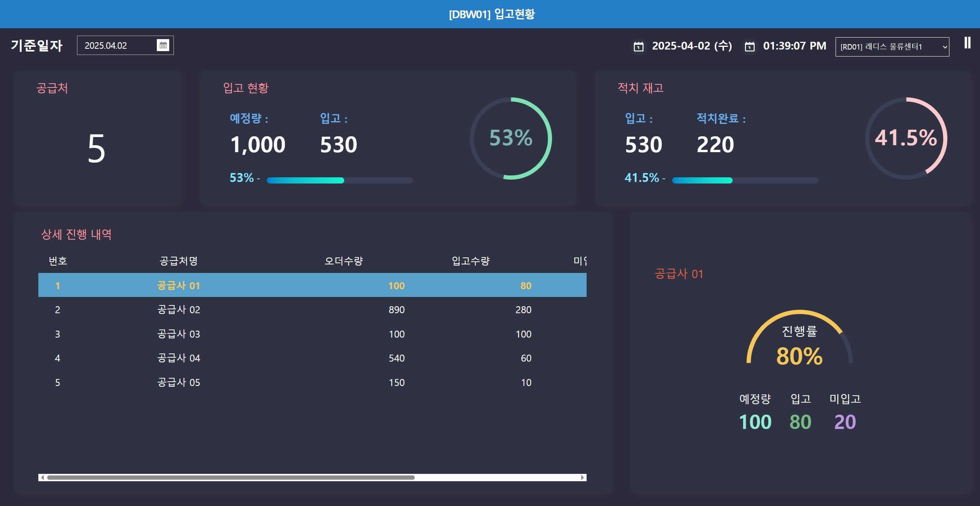
Task: Click the 예정량 value 1,000
Action: click(257, 145)
